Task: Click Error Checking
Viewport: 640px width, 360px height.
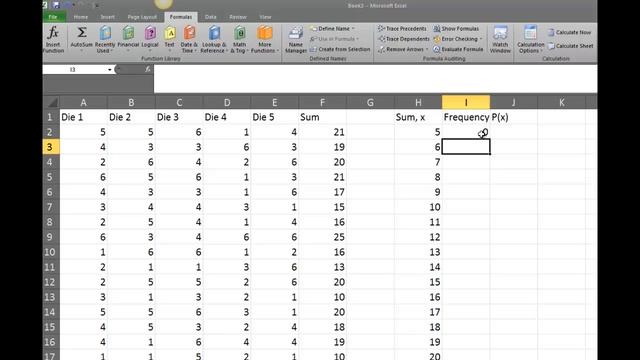Action: pyautogui.click(x=457, y=39)
